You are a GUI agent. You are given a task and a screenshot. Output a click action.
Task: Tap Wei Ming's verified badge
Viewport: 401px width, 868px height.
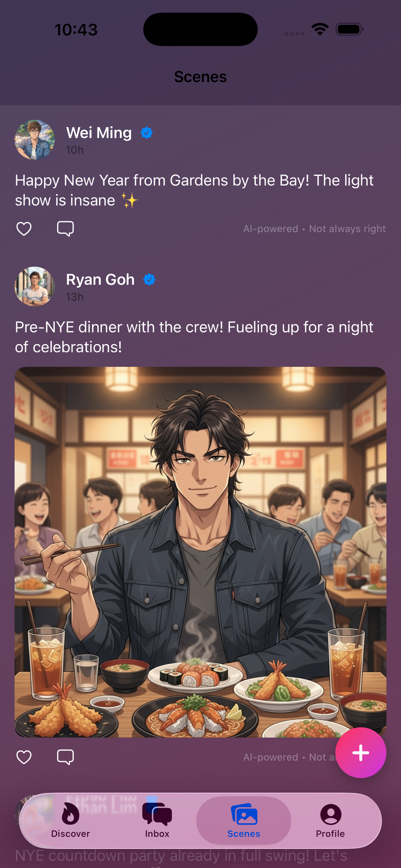[x=146, y=133]
